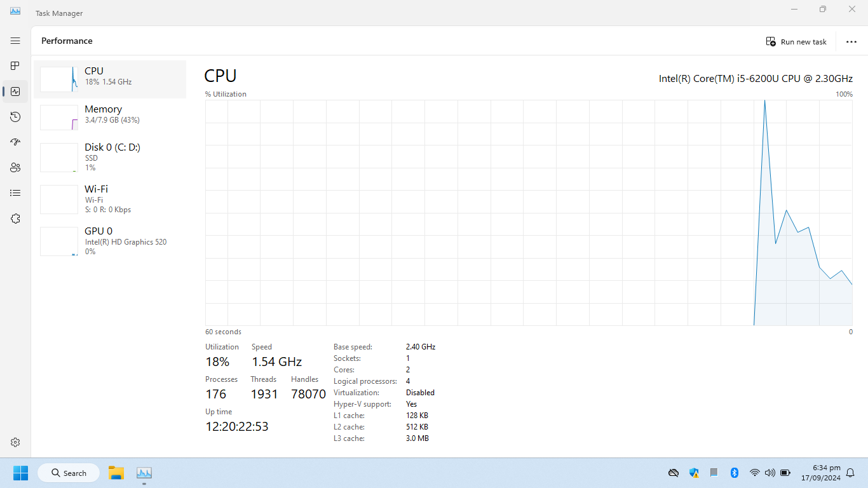Click the Hyper-V support Yes value
This screenshot has width=868, height=488.
(x=412, y=404)
